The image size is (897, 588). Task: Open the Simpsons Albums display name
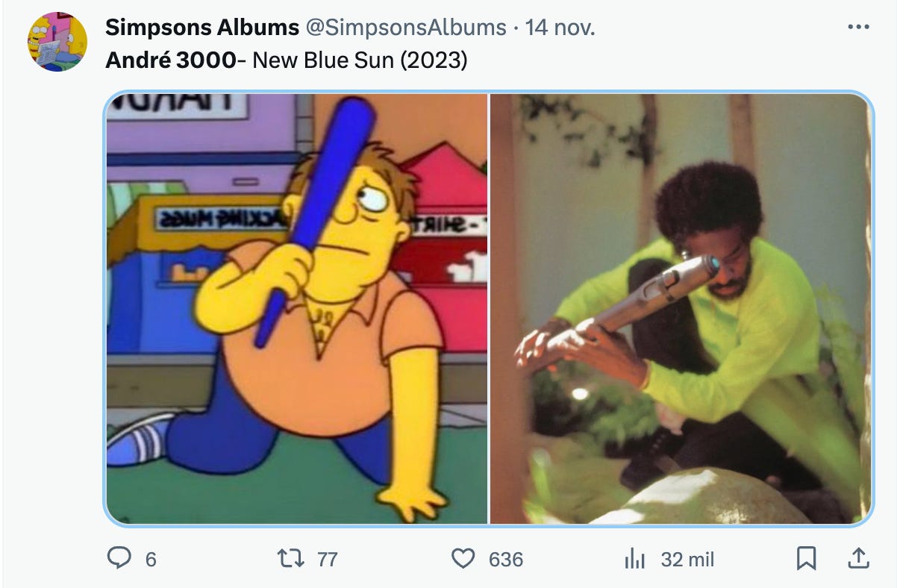(x=202, y=28)
